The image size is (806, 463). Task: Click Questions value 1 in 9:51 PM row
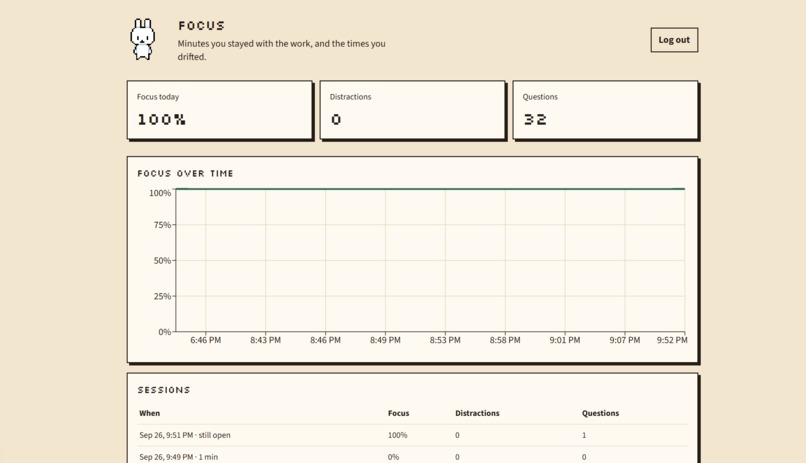coord(584,435)
